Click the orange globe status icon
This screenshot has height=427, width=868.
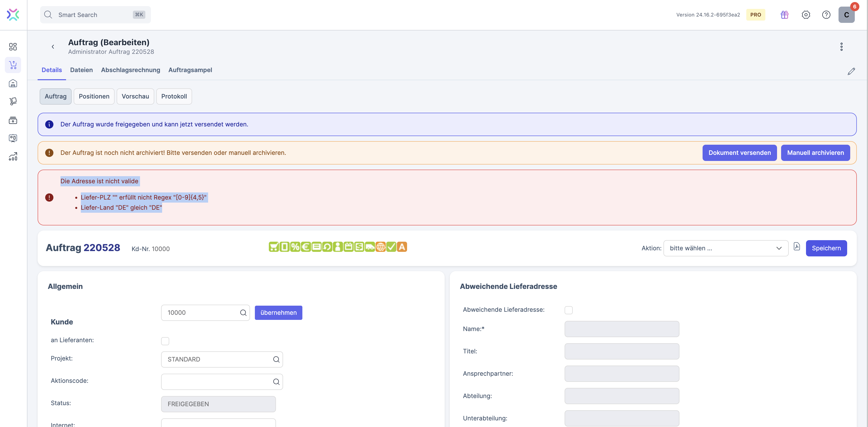380,247
